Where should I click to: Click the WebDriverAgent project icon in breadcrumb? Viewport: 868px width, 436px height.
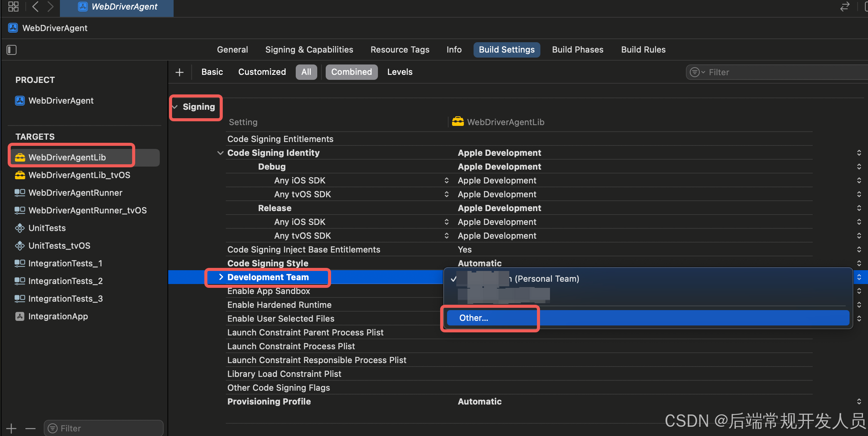tap(13, 28)
